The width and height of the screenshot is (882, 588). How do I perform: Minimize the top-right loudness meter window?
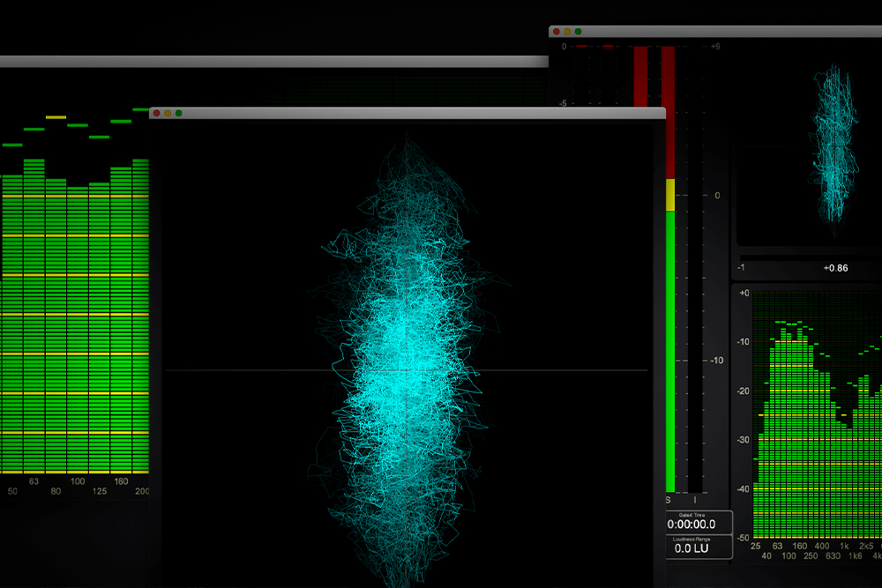click(x=567, y=31)
